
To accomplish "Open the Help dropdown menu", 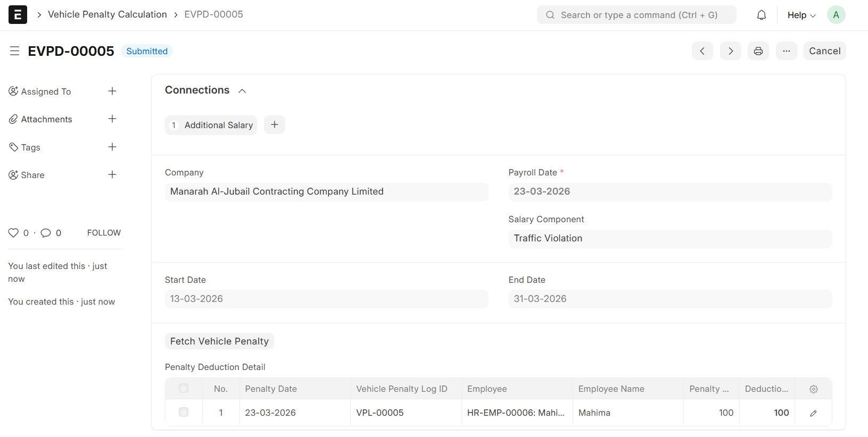I will pos(801,15).
